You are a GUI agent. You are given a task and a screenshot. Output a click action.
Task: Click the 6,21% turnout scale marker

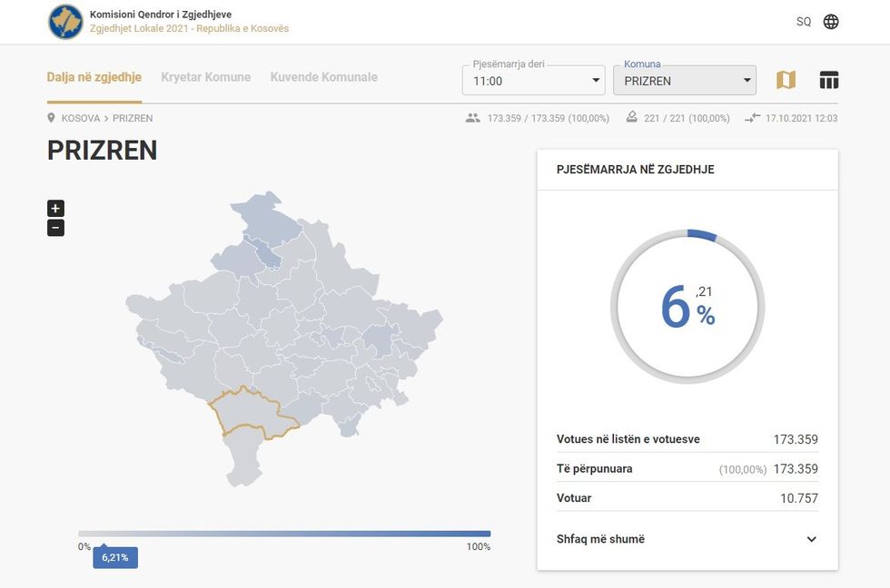point(115,557)
